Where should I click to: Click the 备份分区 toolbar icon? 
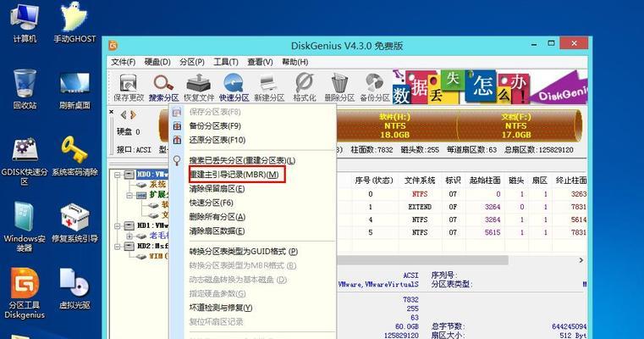coord(375,87)
